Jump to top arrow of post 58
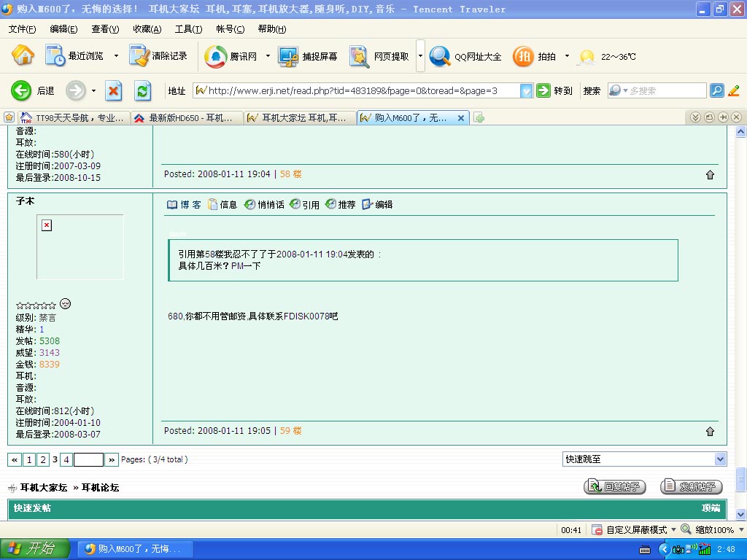The height and width of the screenshot is (560, 747). (x=710, y=175)
